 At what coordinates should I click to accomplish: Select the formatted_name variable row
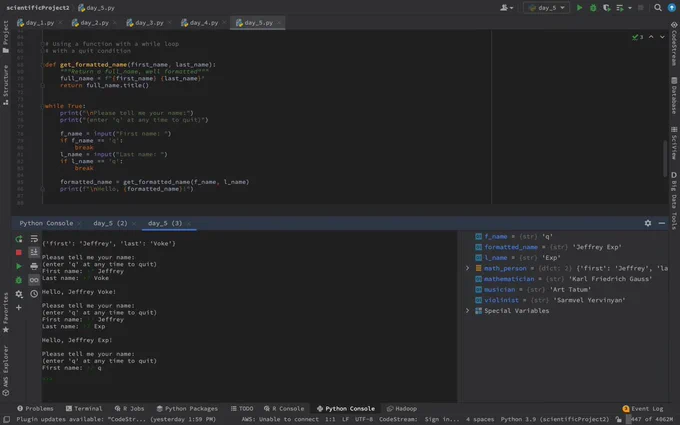coord(564,247)
